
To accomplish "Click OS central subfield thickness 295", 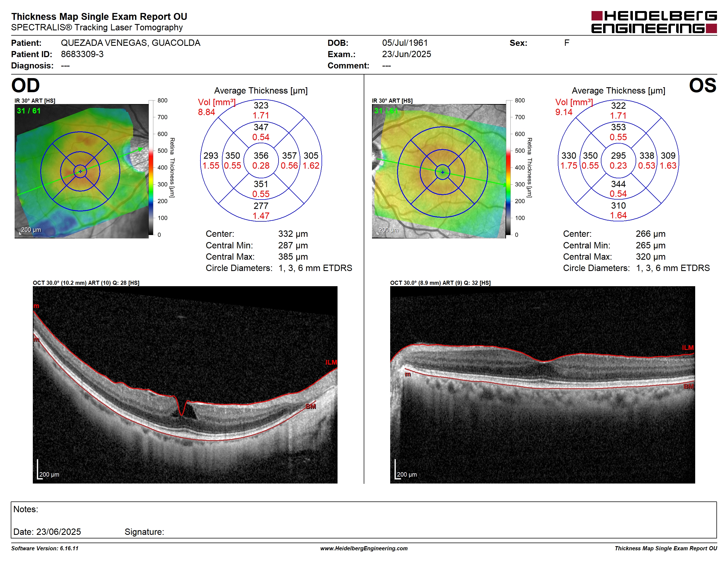I will (x=618, y=155).
